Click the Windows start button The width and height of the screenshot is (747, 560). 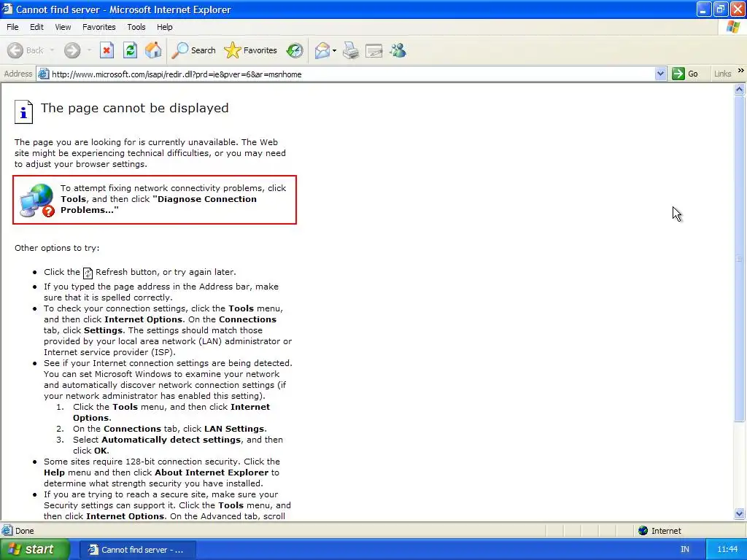point(35,549)
